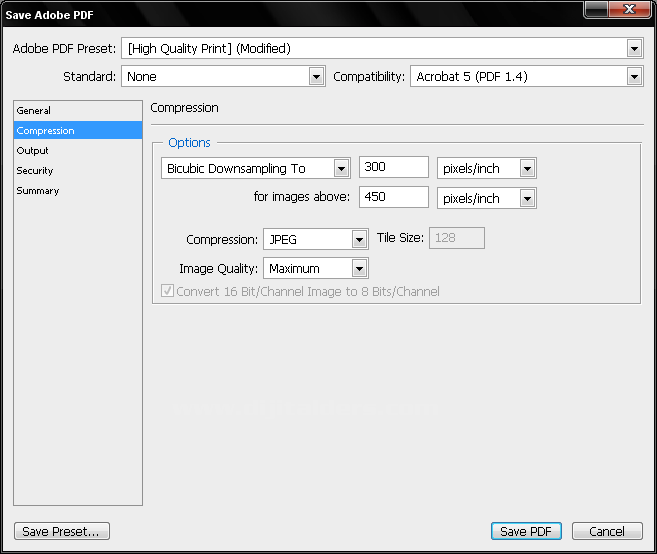Open the Compatibility dropdown showing Acrobat 5
This screenshot has height=554, width=657.
[x=527, y=76]
